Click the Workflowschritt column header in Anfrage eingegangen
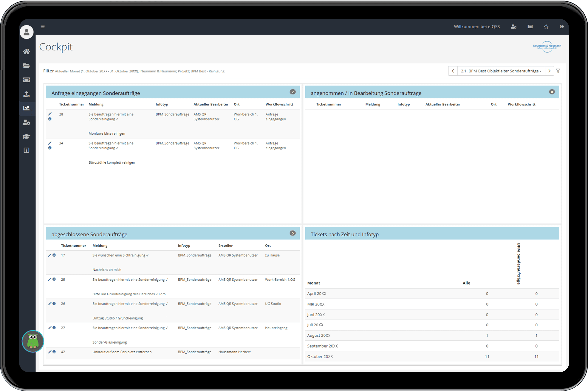This screenshot has height=391, width=588. click(279, 104)
